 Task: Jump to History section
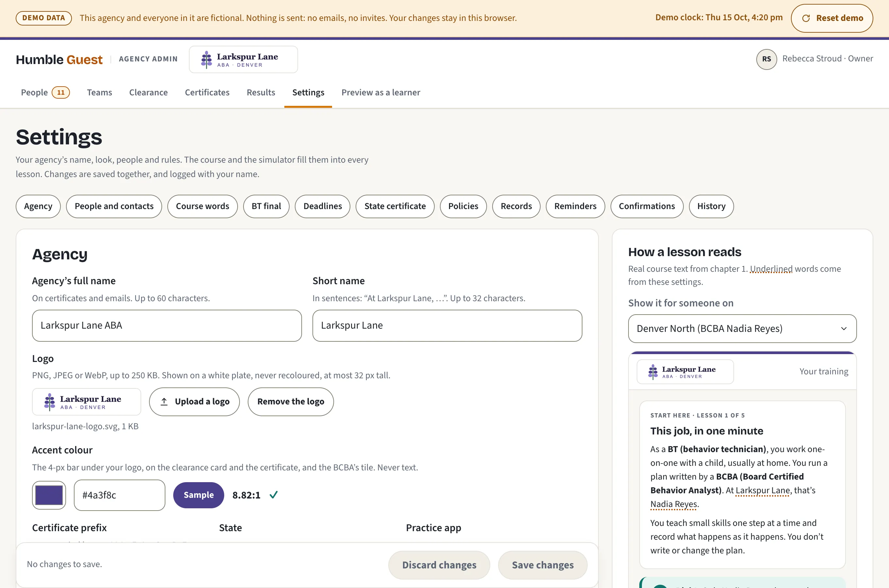[711, 206]
